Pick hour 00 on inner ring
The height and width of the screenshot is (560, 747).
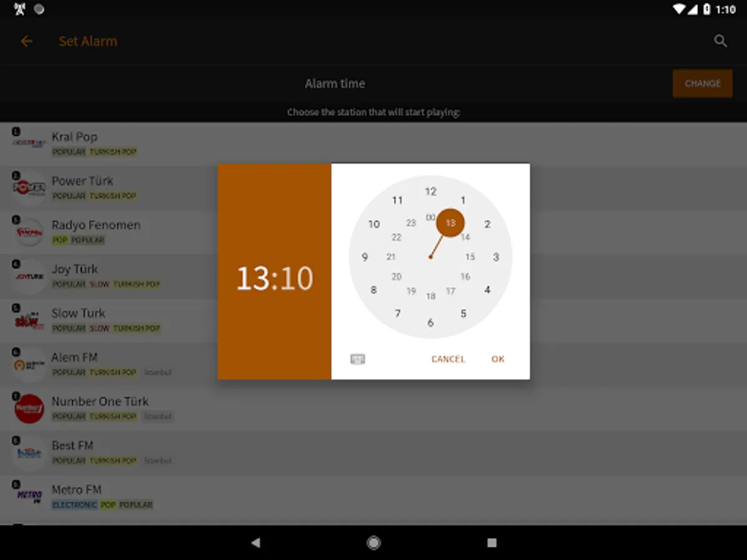point(430,217)
